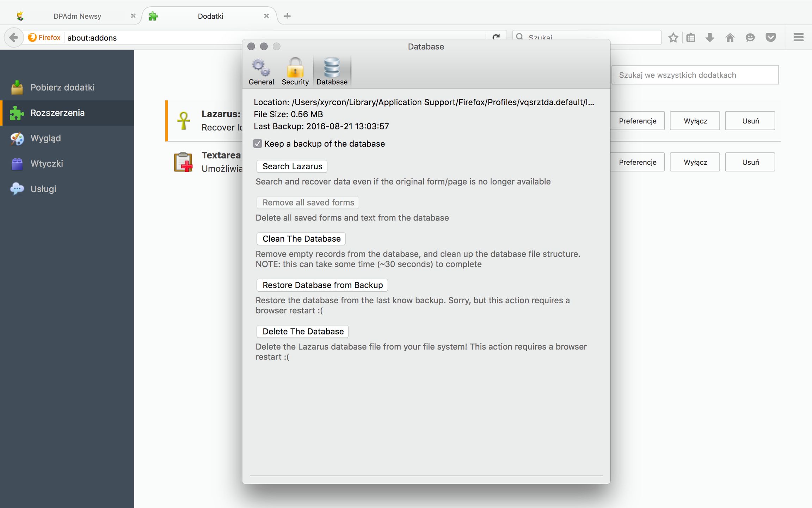Click Delete The Database button
Screen dimensions: 812x508
[x=303, y=332]
